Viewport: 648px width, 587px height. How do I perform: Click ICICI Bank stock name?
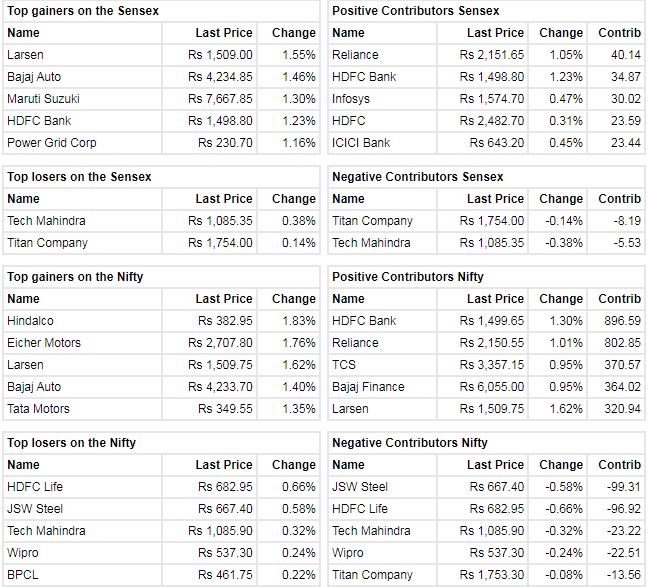click(x=361, y=143)
